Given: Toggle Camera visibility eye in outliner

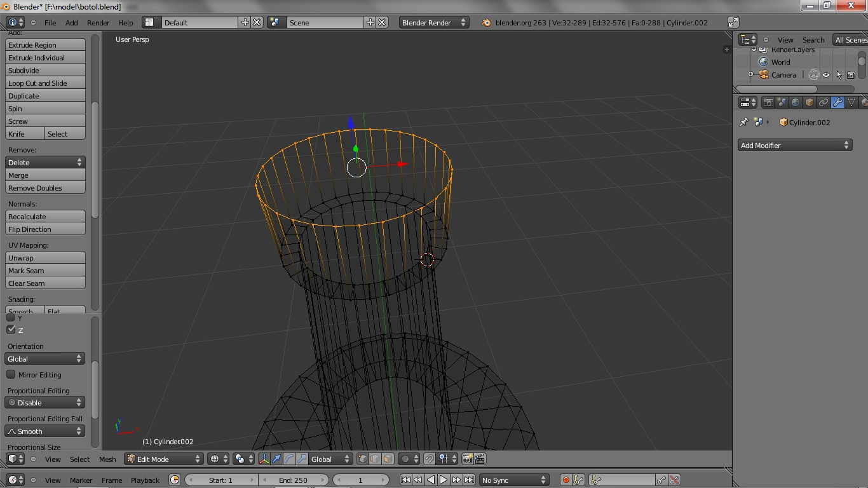Looking at the screenshot, I should click(x=826, y=75).
